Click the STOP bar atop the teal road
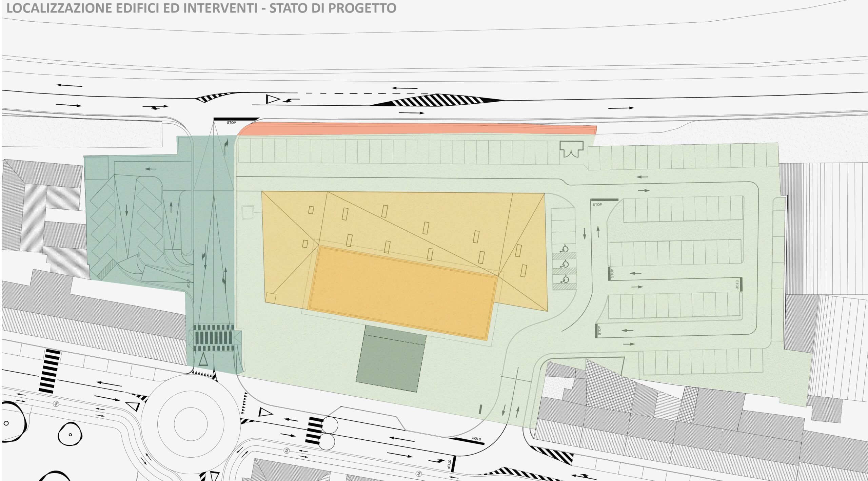Viewport: 868px width, 481px height. 236,119
